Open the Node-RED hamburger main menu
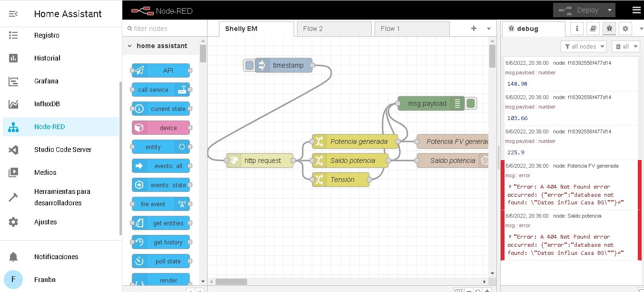The image size is (644, 292). 636,10
